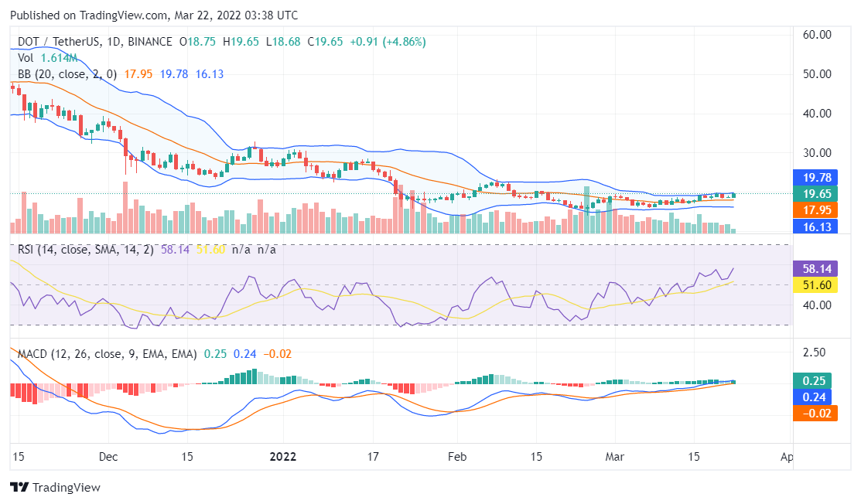This screenshot has height=504, width=861.
Task: Select the DOT / TetherUS symbol name
Action: coord(60,43)
